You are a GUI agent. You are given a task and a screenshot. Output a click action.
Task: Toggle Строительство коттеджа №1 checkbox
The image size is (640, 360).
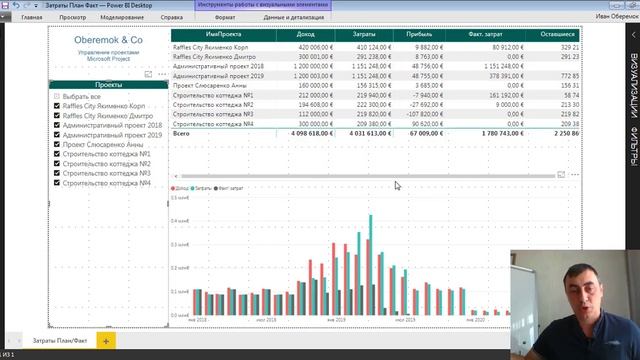pos(57,154)
